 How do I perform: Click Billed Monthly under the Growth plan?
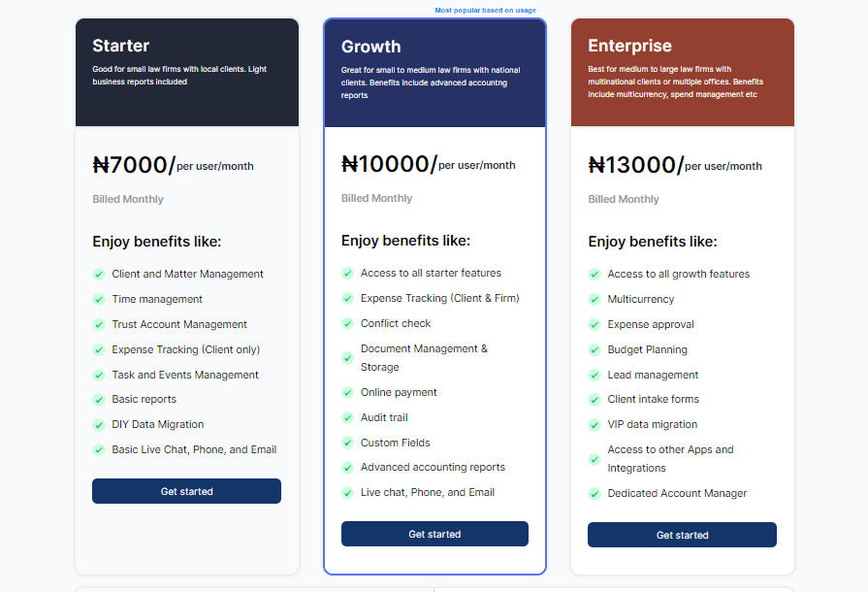coord(376,198)
